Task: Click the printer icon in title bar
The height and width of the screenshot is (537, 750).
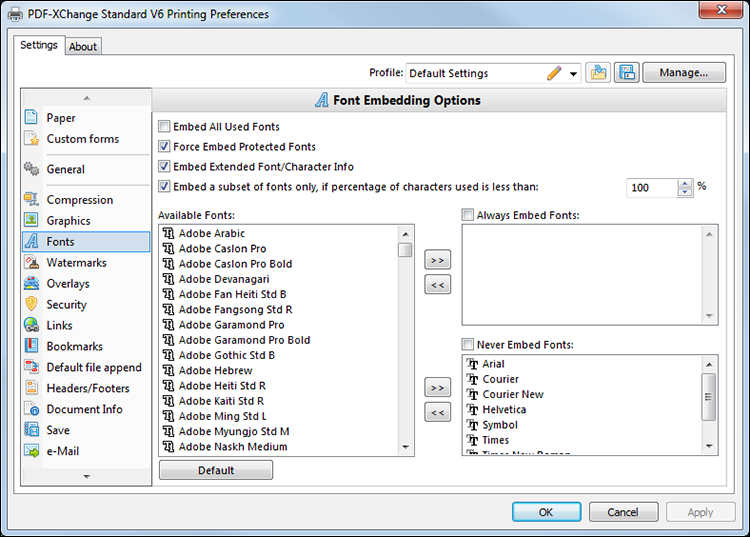Action: (15, 14)
